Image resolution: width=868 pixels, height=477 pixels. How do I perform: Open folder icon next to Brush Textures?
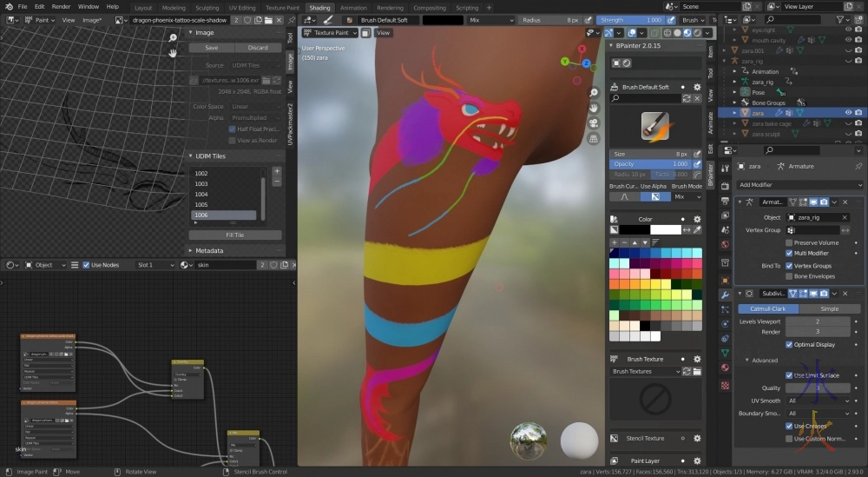[698, 372]
